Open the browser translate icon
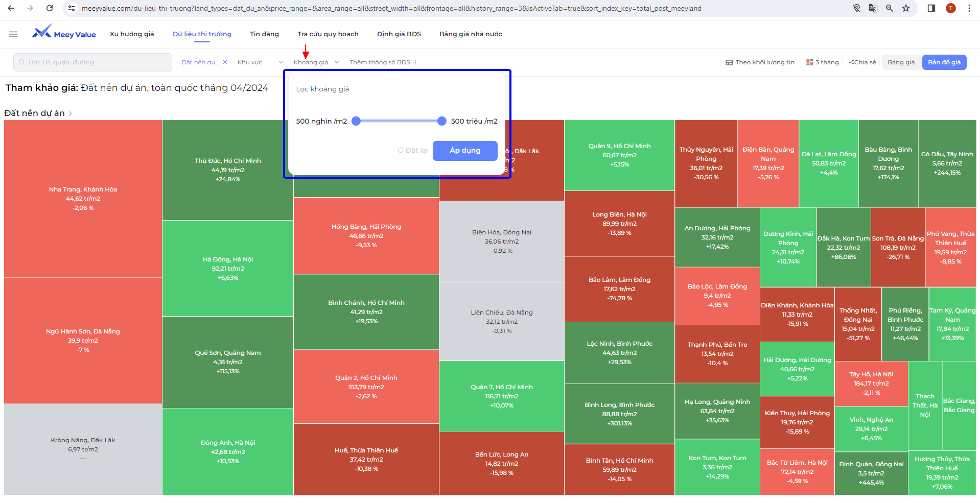This screenshot has width=980, height=503. (873, 8)
